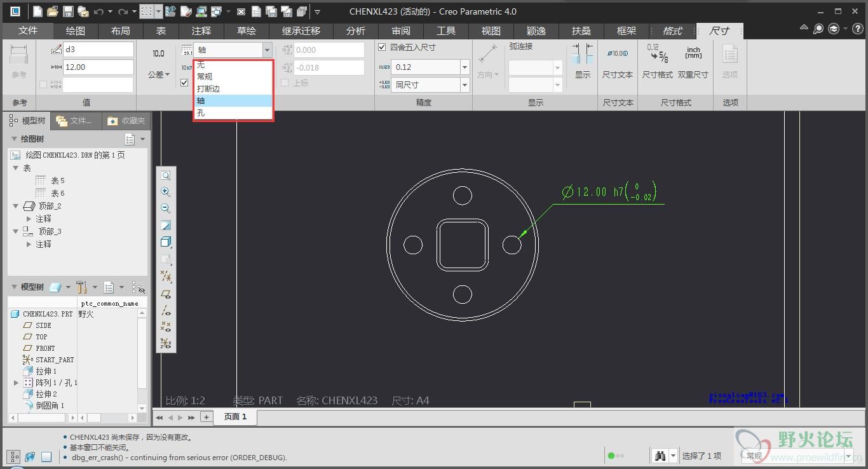Select 无 in the tolerance dropdown list

[233, 65]
